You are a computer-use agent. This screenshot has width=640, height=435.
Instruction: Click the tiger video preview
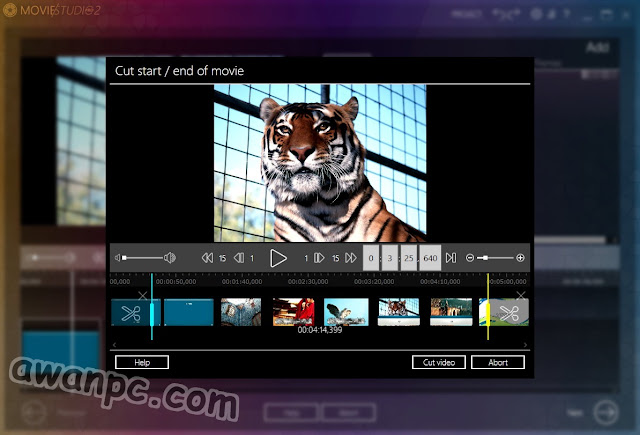click(320, 163)
